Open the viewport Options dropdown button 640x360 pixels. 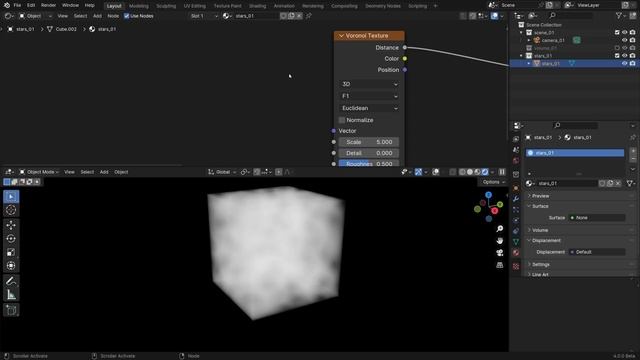click(492, 182)
